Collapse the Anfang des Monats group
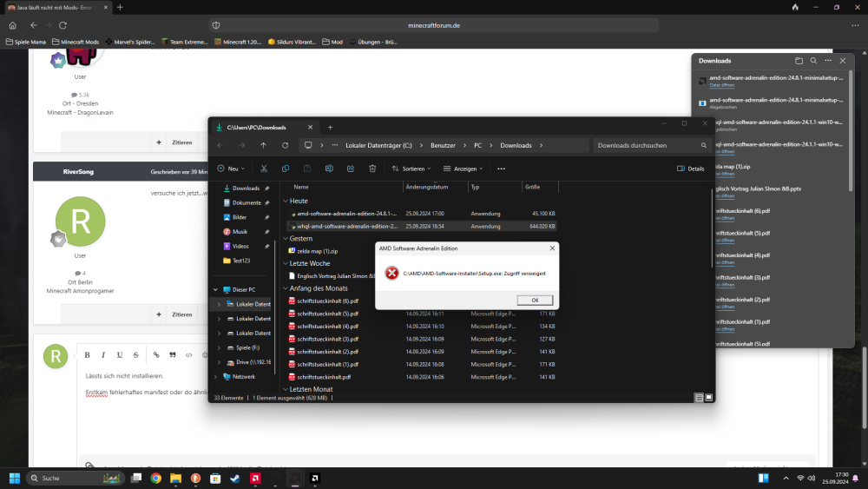 [286, 288]
